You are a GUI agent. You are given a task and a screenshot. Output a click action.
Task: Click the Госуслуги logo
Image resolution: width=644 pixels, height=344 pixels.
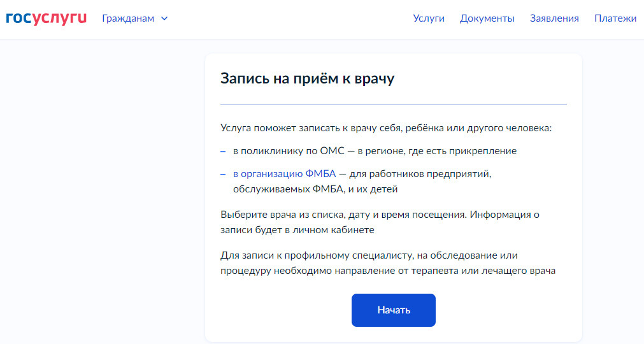click(46, 18)
